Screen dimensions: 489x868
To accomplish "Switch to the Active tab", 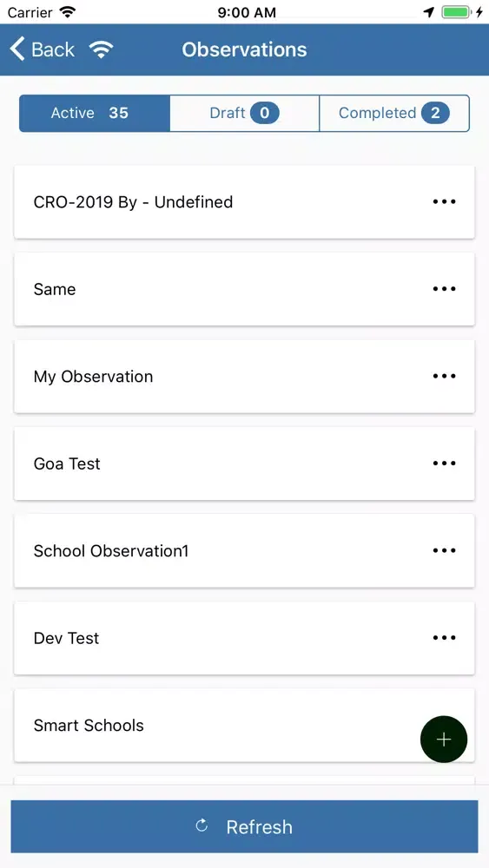I will tap(95, 113).
